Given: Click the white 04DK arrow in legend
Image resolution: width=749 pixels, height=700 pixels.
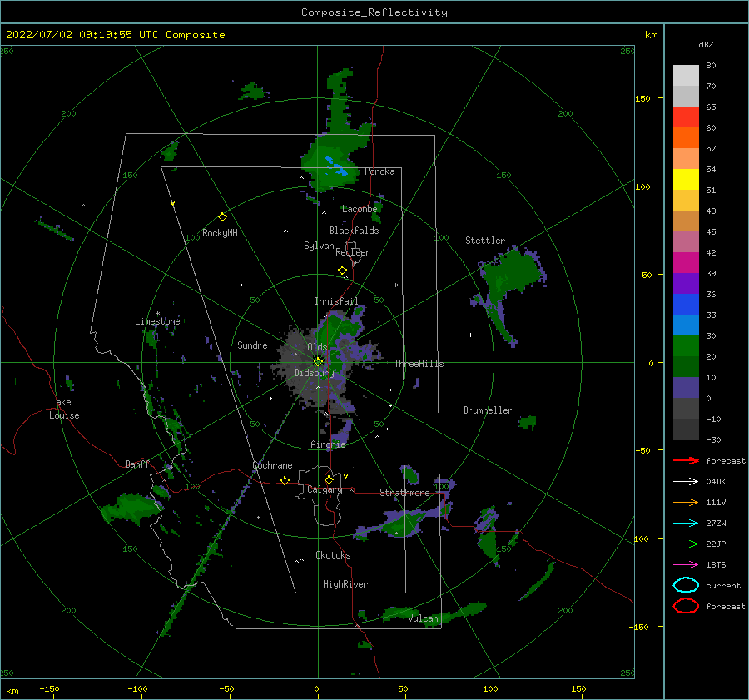Looking at the screenshot, I should coord(686,481).
